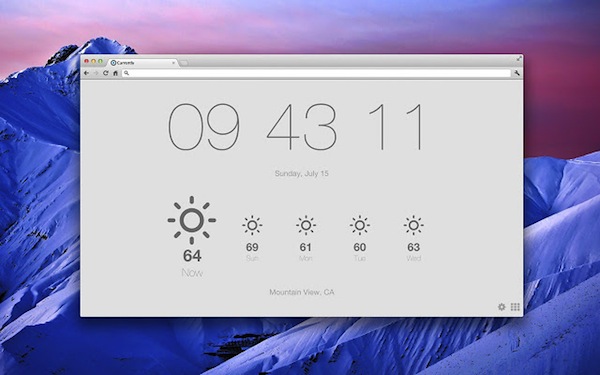The image size is (600, 375).
Task: Click the minutes digits 43
Action: 302,127
